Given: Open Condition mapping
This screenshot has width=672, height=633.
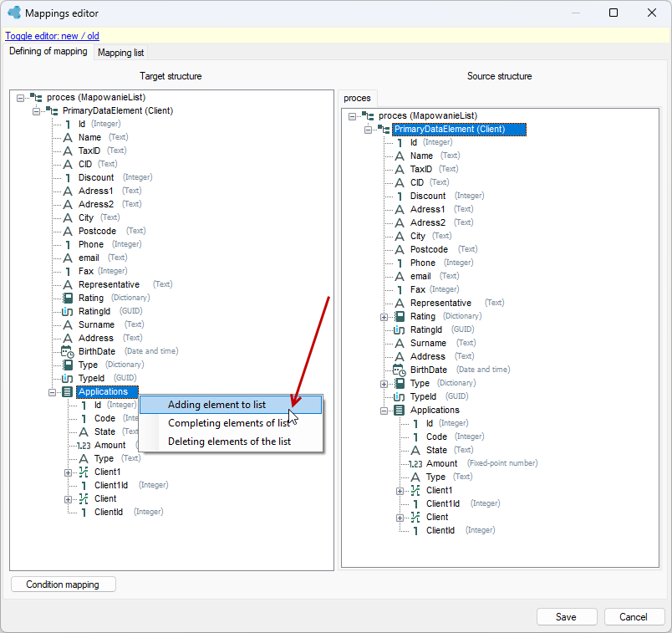Looking at the screenshot, I should click(63, 585).
